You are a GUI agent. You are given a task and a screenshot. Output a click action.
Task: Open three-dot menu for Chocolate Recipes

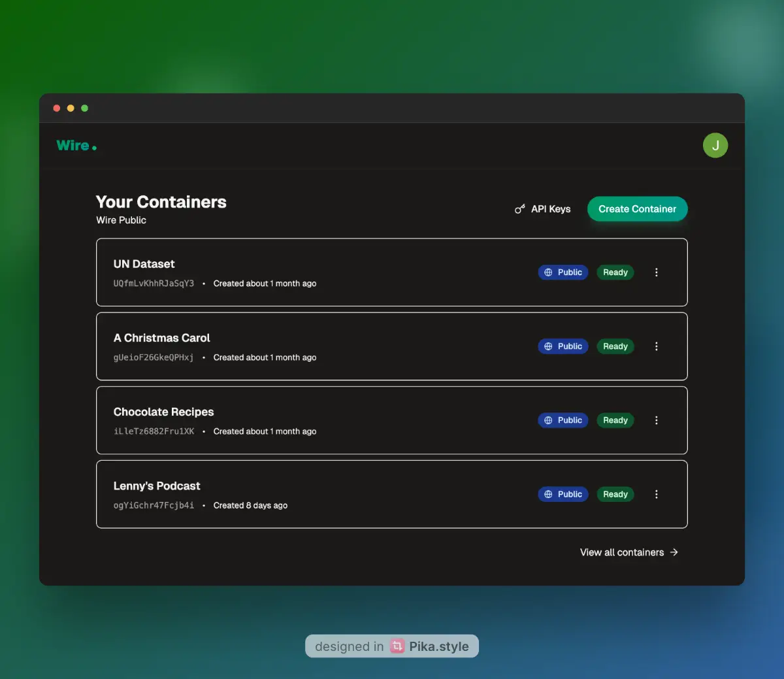click(x=656, y=420)
